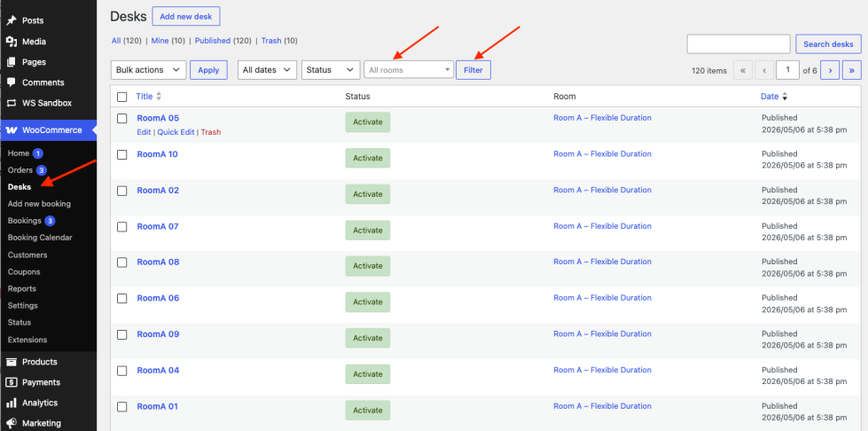Show Published (120) desks view
This screenshot has height=431, width=868.
(223, 41)
